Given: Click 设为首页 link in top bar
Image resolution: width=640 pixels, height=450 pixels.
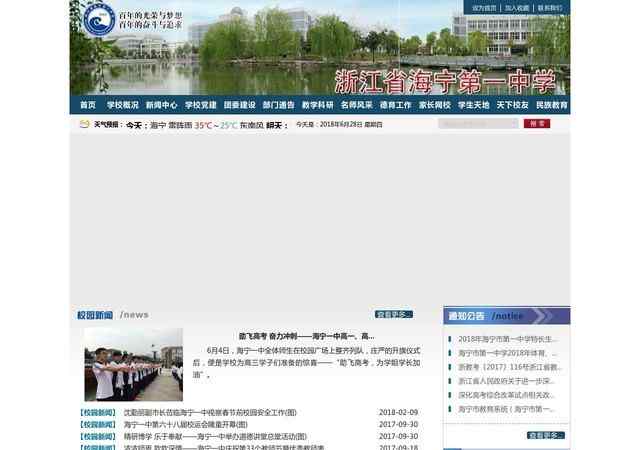Looking at the screenshot, I should [x=484, y=8].
